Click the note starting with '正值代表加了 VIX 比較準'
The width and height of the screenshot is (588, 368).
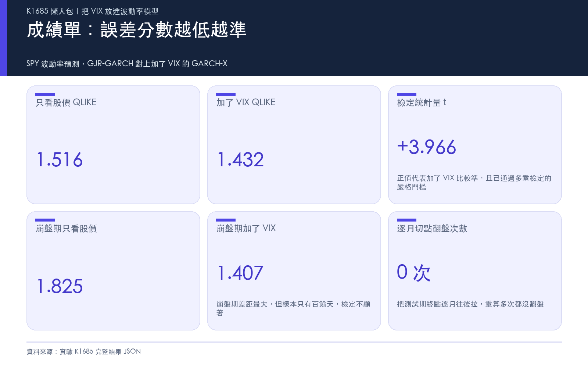tap(474, 183)
